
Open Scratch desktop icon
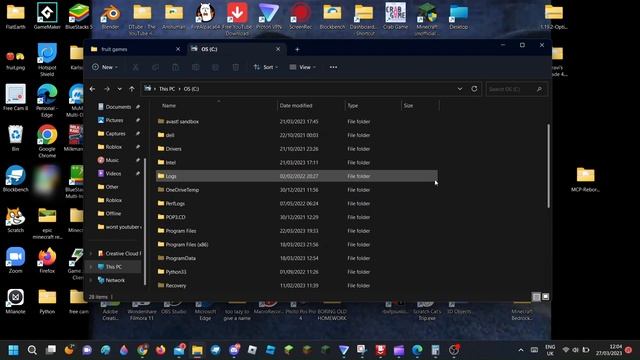[16, 220]
